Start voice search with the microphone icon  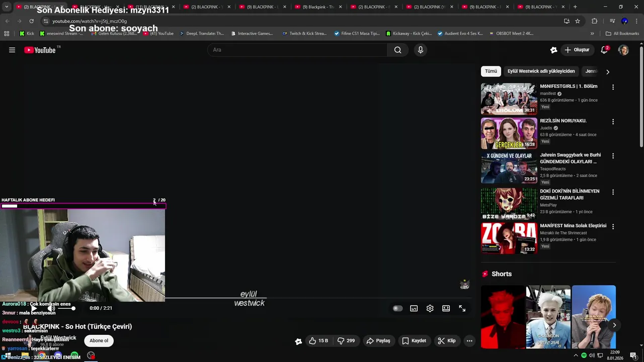tap(421, 50)
